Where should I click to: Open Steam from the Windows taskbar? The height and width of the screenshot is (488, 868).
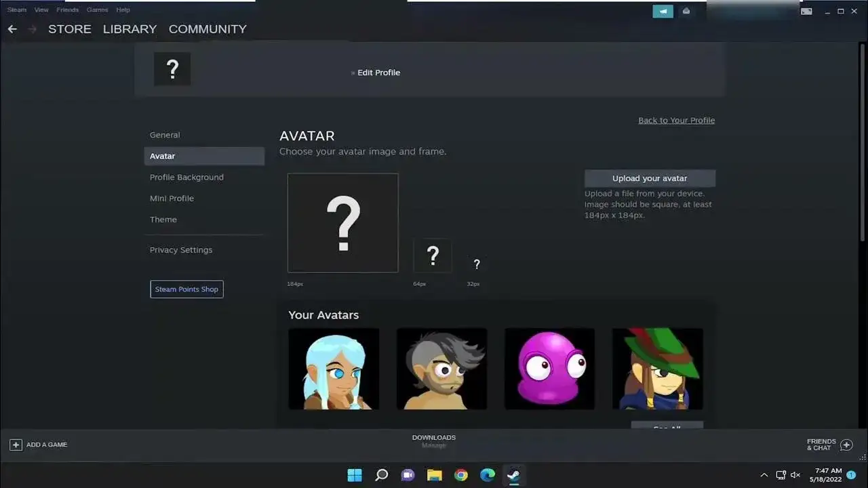click(513, 474)
